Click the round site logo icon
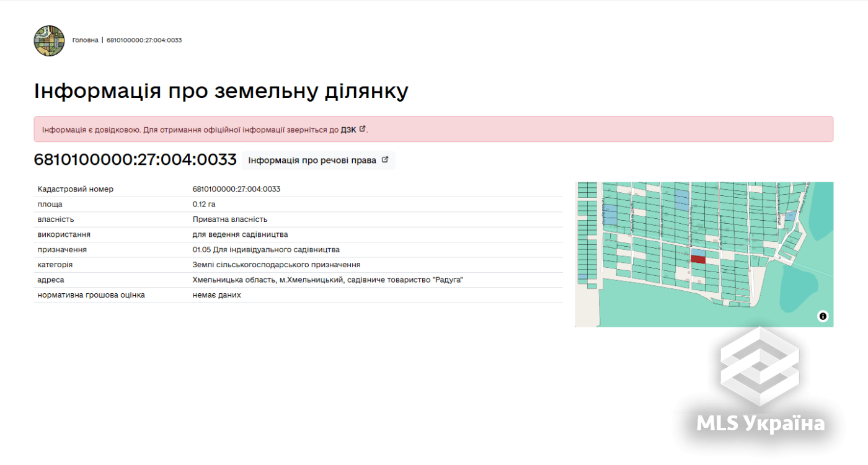This screenshot has height=465, width=868. (x=49, y=41)
